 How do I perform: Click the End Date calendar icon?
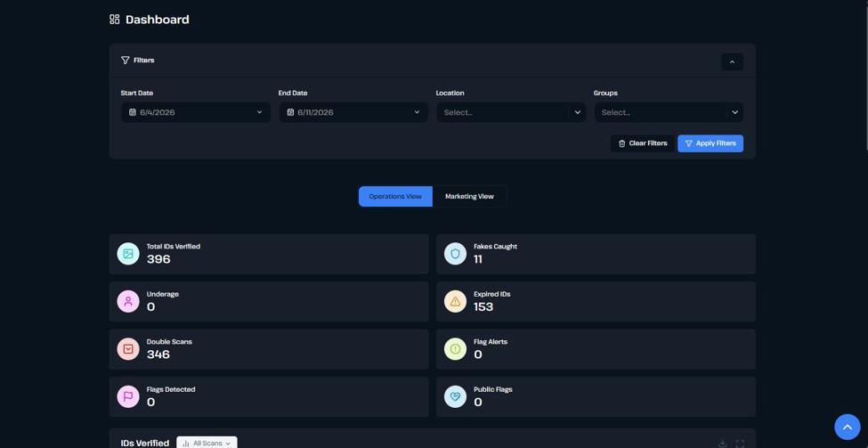pos(290,112)
